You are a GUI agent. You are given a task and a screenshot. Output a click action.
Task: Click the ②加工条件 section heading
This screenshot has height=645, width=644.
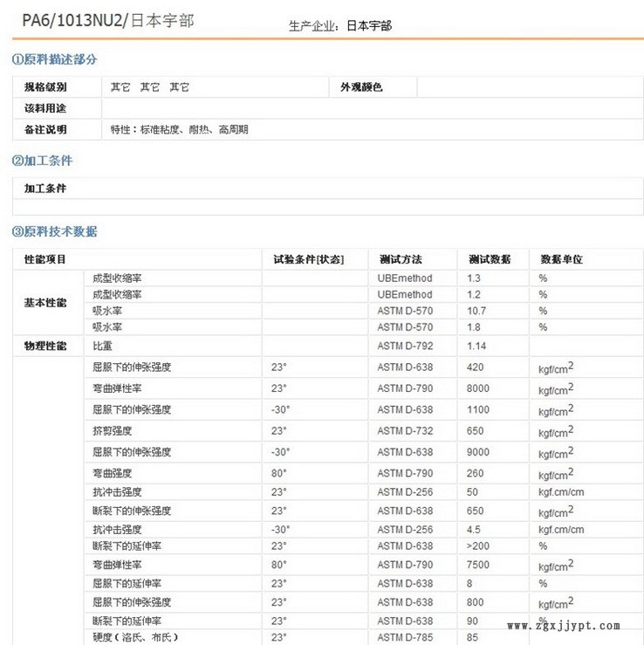42,161
